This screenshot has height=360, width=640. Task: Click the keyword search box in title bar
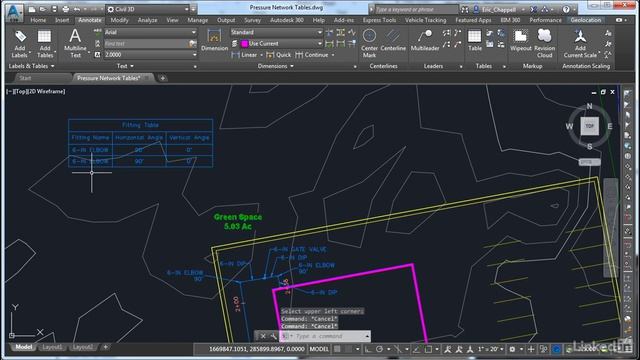(x=416, y=9)
